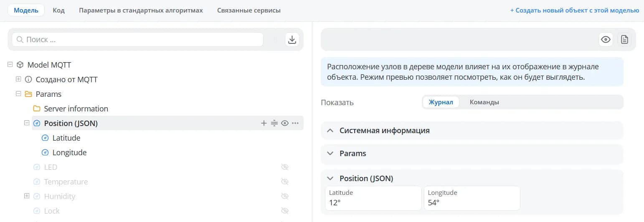Click the Longitude 54° value card
Image resolution: width=644 pixels, height=222 pixels.
tap(472, 198)
